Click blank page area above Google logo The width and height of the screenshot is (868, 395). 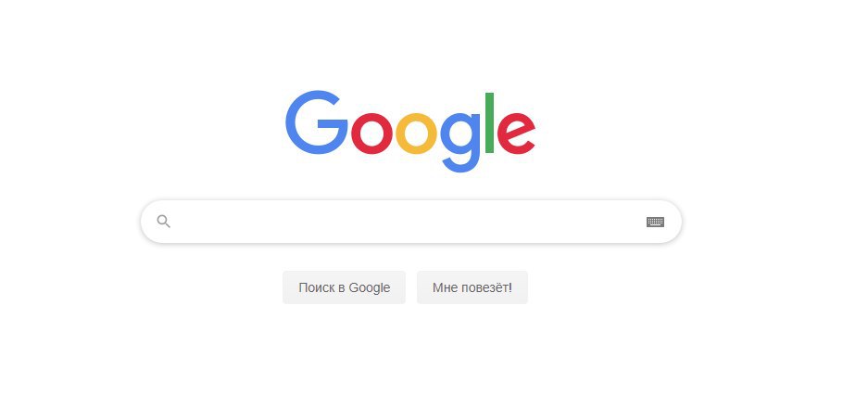[x=409, y=45]
